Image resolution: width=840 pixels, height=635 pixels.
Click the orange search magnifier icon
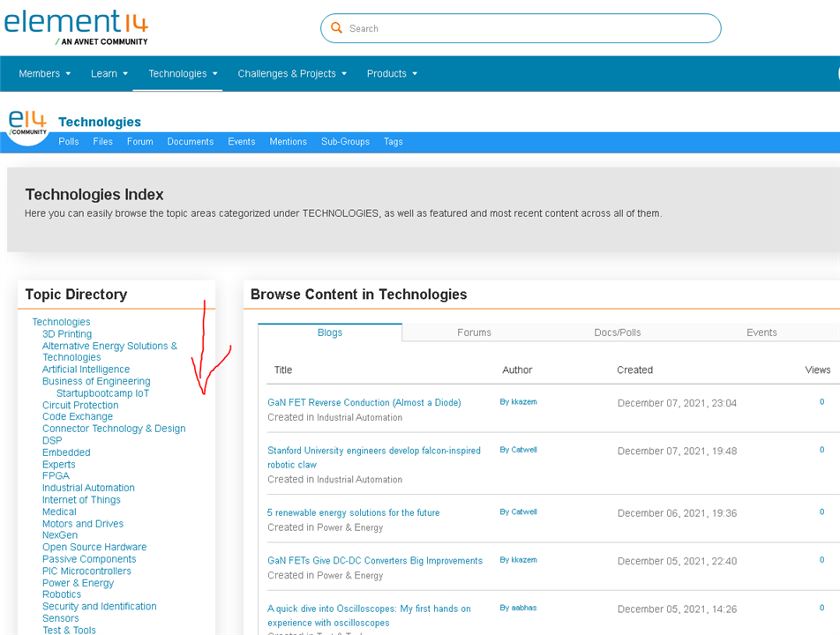point(336,28)
